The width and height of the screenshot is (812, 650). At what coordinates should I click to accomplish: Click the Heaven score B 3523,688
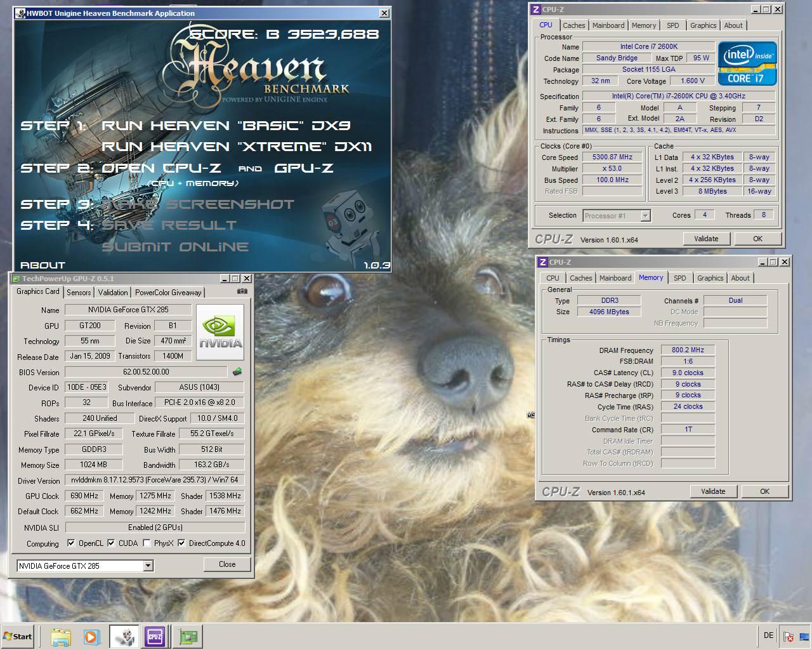click(284, 34)
